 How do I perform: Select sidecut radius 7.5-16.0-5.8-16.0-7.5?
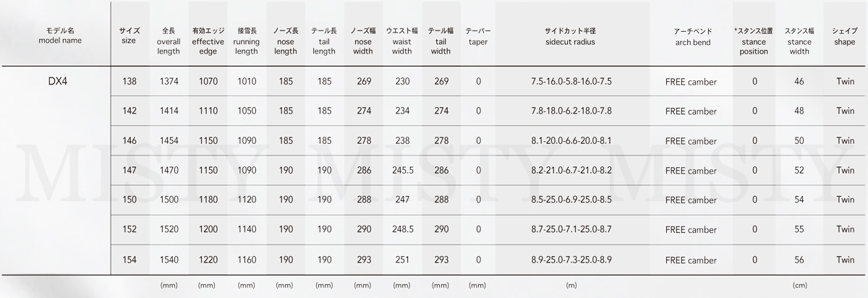click(570, 82)
